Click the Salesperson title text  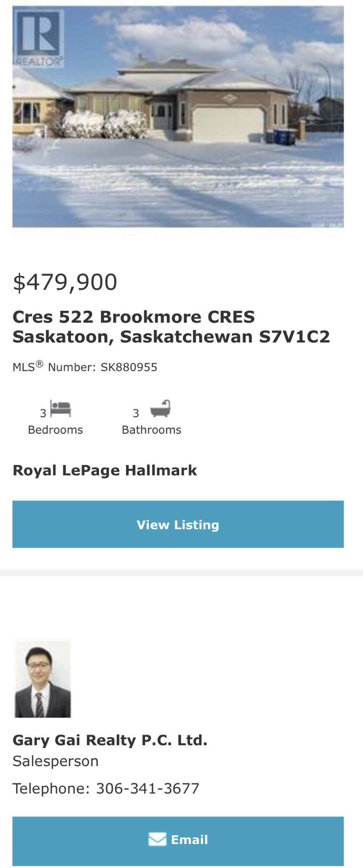[x=55, y=761]
